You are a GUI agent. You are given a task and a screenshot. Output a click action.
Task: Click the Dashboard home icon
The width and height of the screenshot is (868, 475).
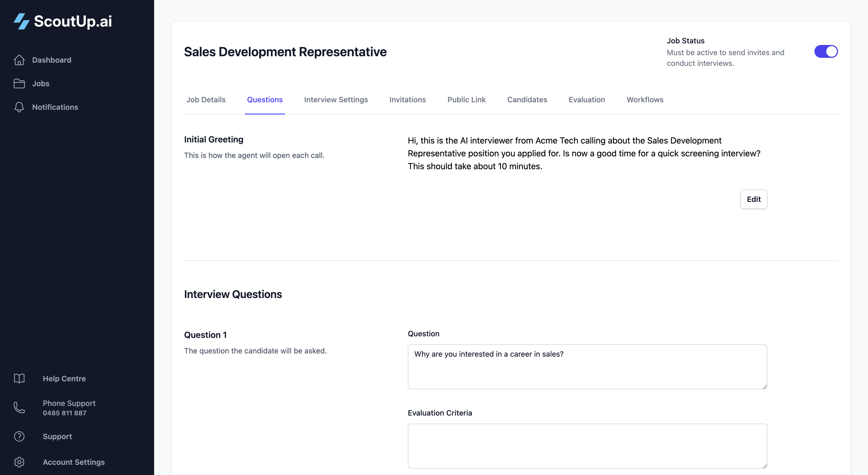click(19, 60)
